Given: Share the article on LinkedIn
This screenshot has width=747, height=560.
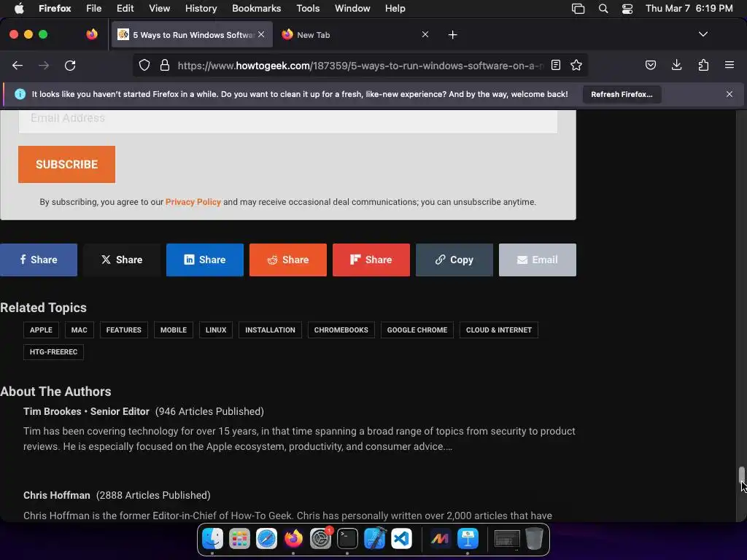Looking at the screenshot, I should [x=205, y=260].
